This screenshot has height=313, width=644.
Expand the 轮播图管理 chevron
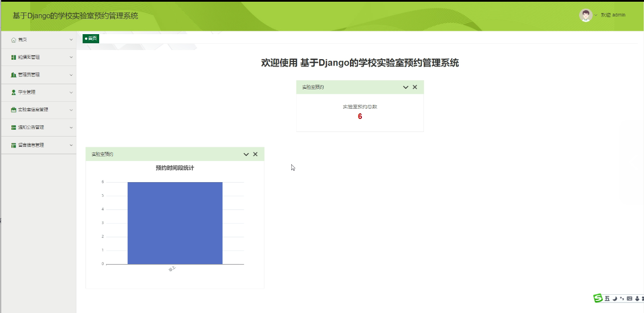71,57
